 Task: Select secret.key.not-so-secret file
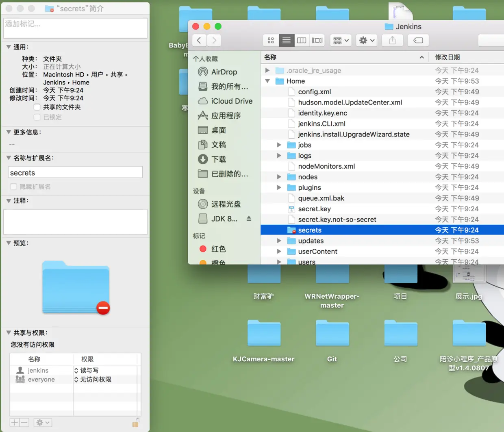382,219
